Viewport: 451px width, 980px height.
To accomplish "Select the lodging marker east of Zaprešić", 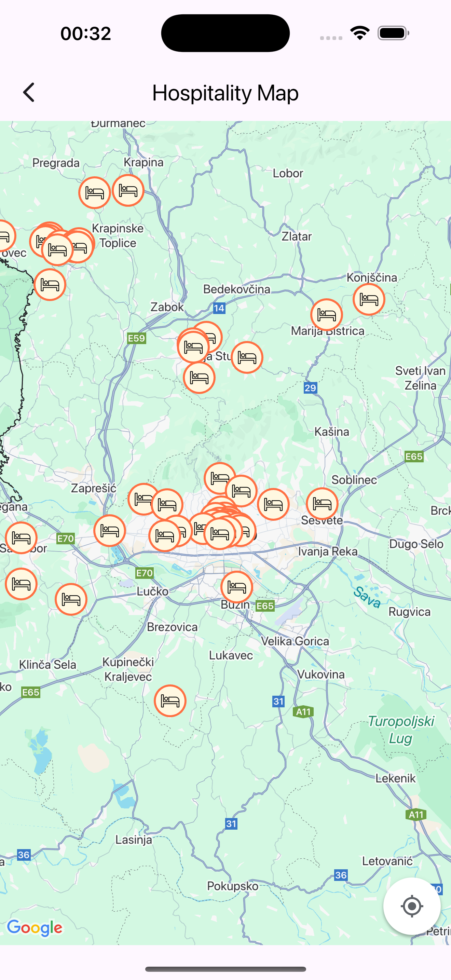I will click(x=143, y=499).
